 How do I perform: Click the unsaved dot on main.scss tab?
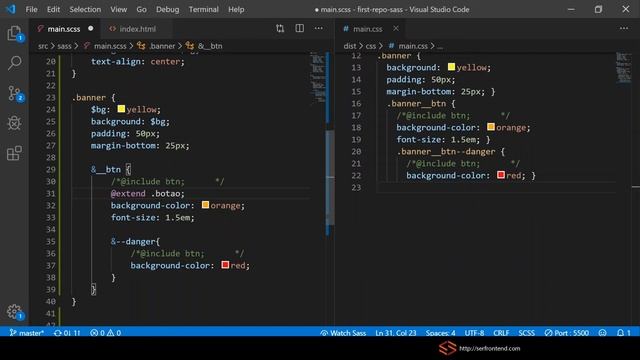pos(91,29)
